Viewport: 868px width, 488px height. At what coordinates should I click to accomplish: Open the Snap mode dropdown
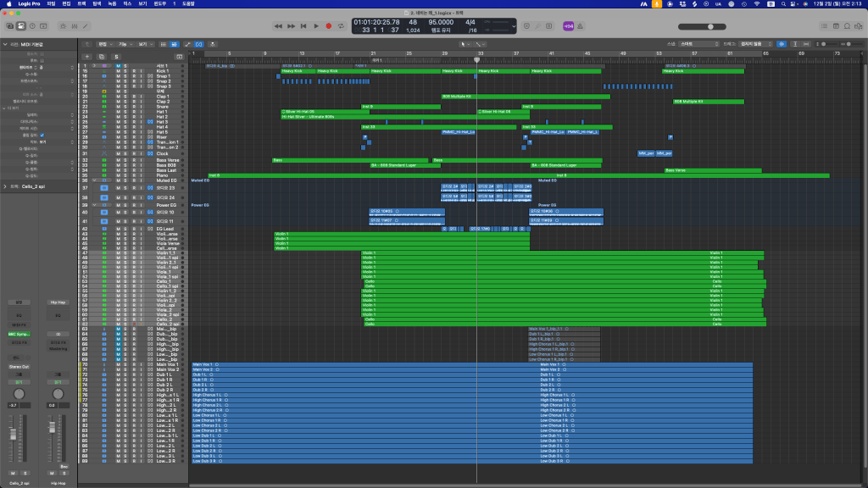tap(699, 42)
